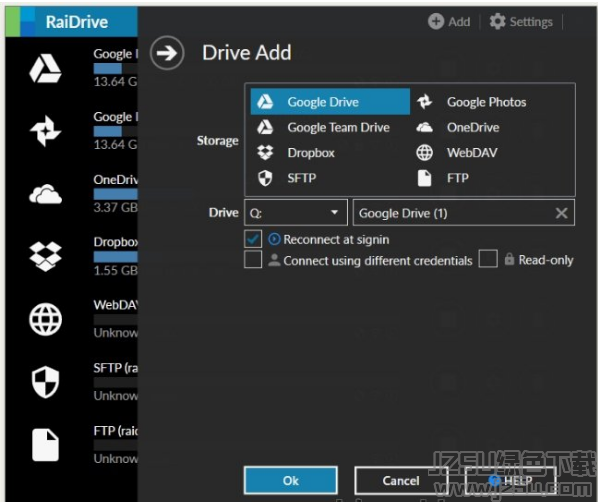The image size is (598, 502).
Task: Select Google Drive storage option
Action: (330, 102)
